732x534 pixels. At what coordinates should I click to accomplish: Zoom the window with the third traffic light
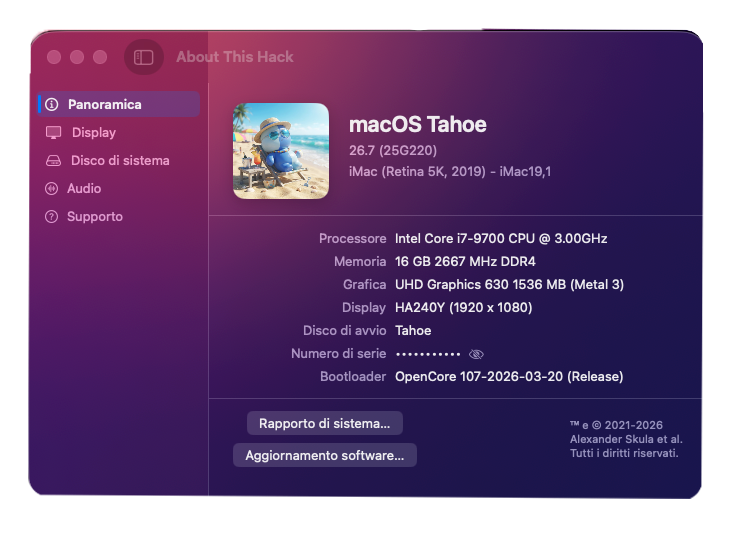click(100, 57)
